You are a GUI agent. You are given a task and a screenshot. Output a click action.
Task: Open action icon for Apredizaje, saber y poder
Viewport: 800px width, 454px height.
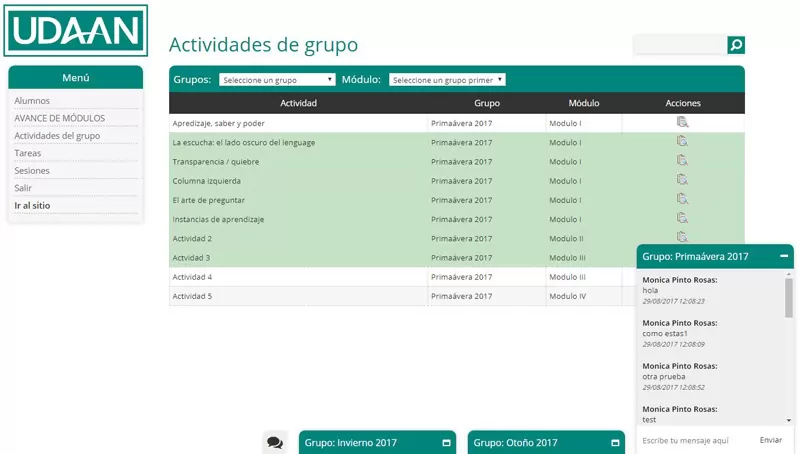point(683,123)
